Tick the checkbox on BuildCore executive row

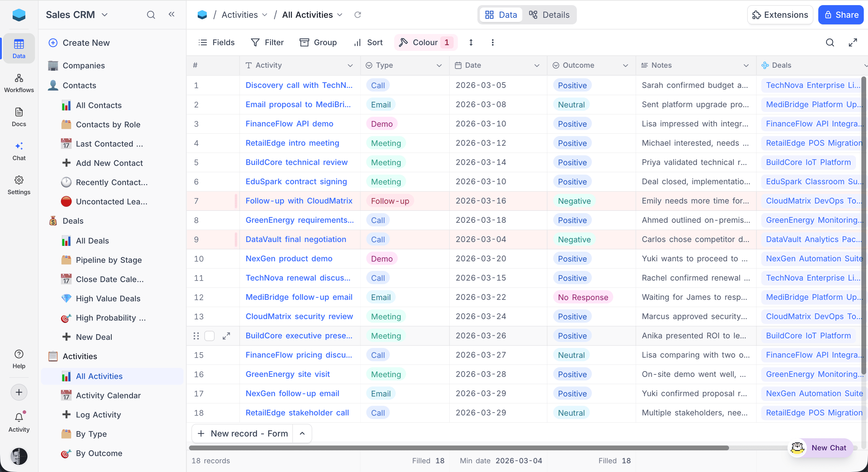coord(209,336)
